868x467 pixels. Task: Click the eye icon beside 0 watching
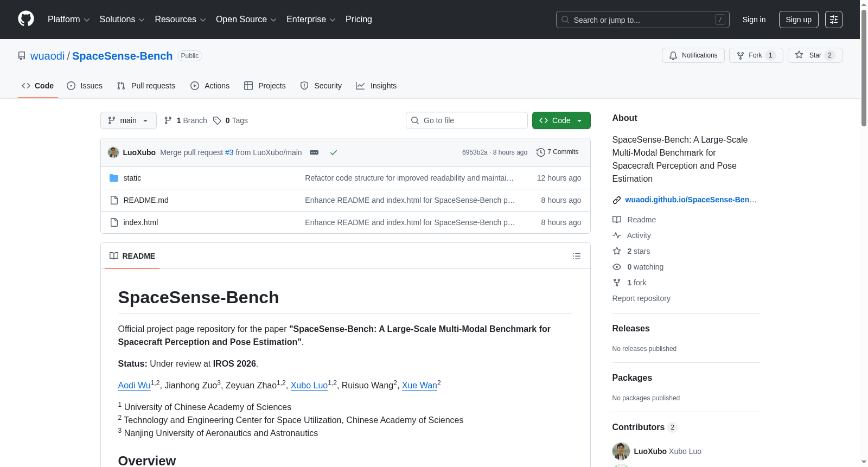(x=617, y=267)
